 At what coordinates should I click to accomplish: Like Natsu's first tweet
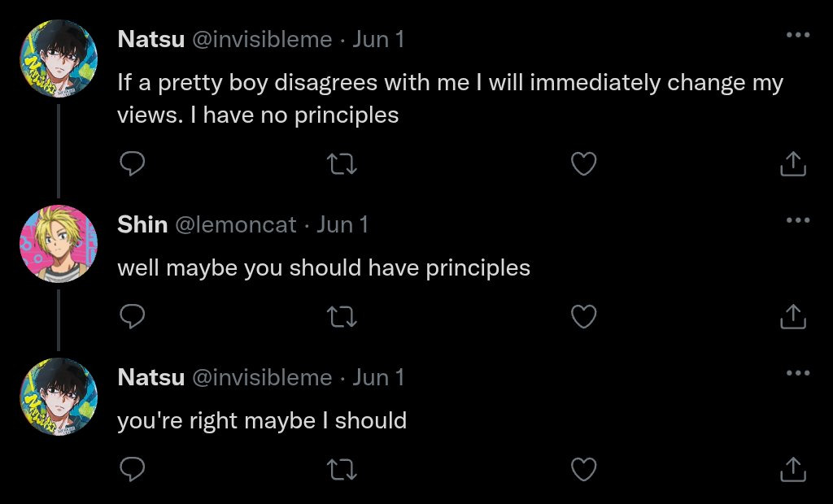[x=583, y=165]
